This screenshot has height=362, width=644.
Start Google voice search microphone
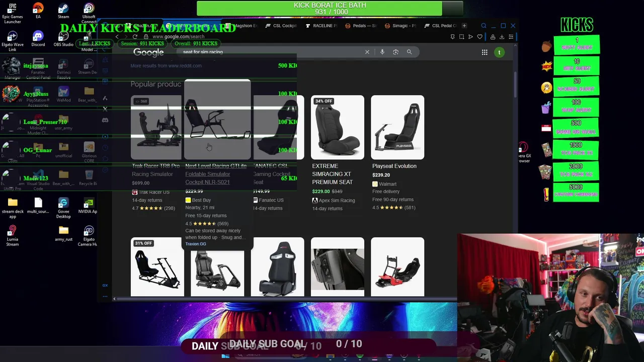click(x=382, y=52)
